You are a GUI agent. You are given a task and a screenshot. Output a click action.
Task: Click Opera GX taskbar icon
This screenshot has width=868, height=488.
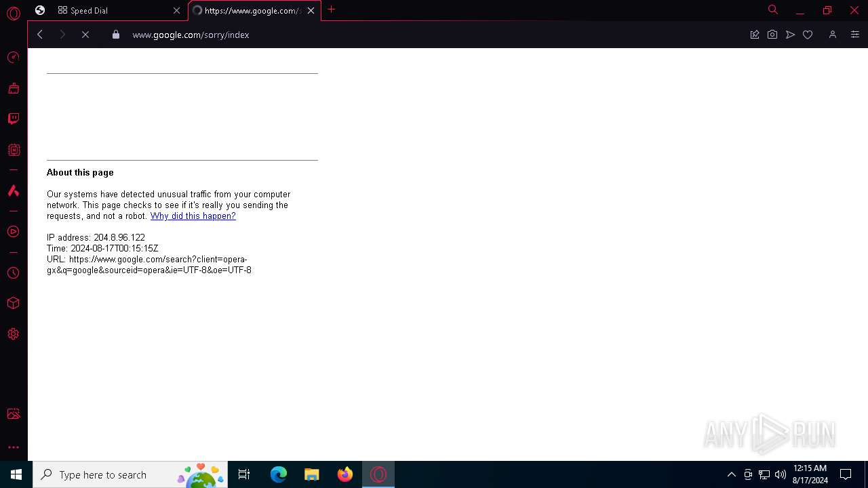[x=378, y=474]
